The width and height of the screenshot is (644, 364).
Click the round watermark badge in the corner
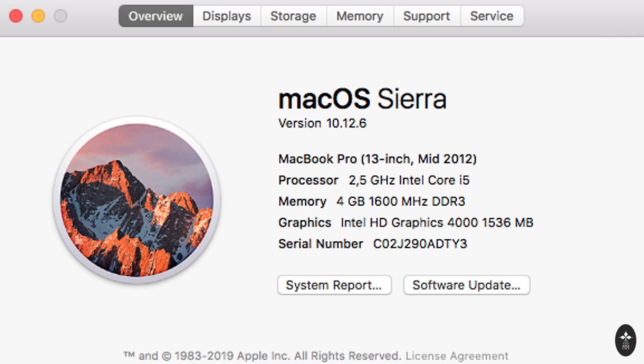tap(626, 340)
